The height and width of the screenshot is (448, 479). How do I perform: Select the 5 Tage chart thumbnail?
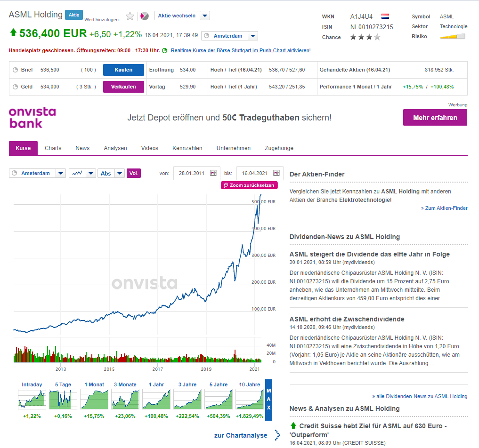[x=63, y=400]
